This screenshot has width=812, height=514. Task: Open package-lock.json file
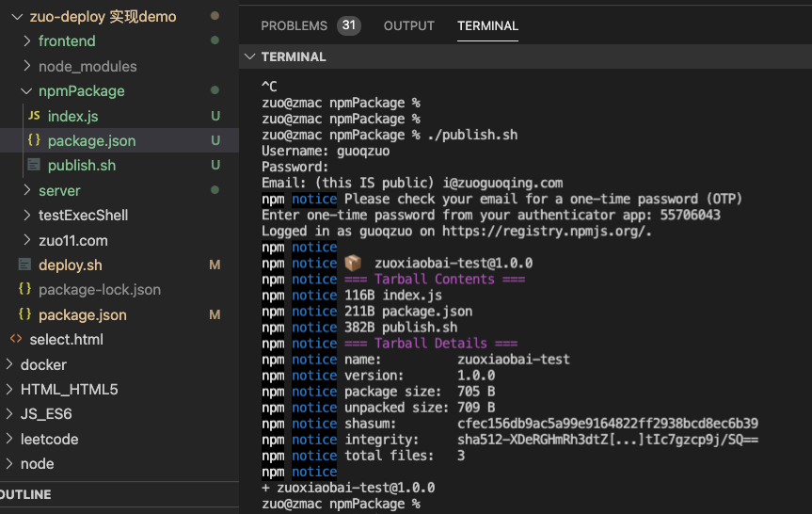[100, 290]
